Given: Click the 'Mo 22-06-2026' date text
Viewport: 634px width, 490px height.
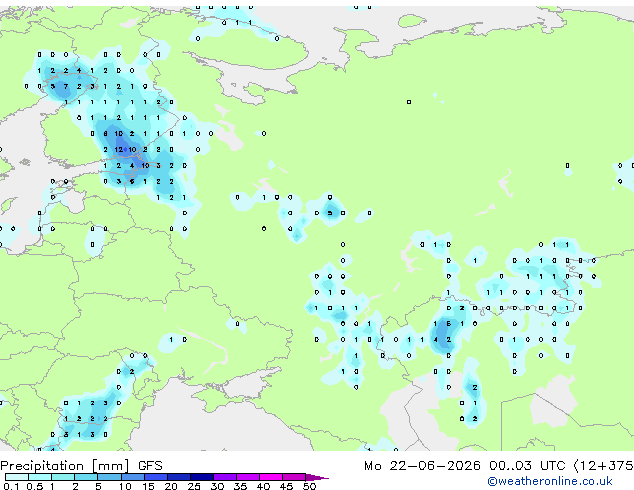Looking at the screenshot, I should tap(423, 466).
